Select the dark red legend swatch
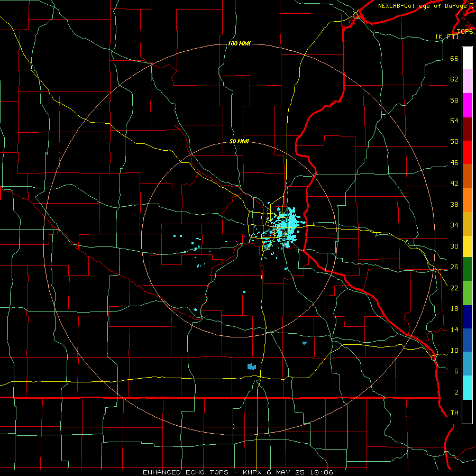Viewport: 476px width, 476px height. click(x=467, y=129)
